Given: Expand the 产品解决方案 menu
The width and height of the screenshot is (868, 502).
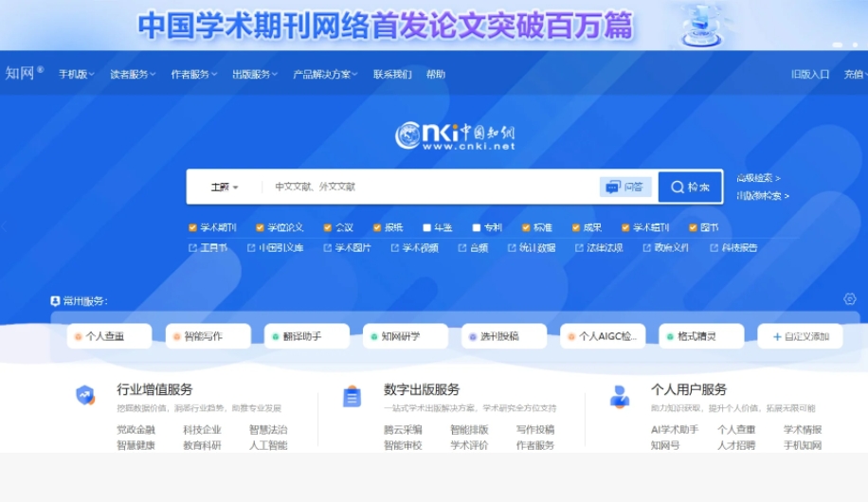Looking at the screenshot, I should point(325,74).
